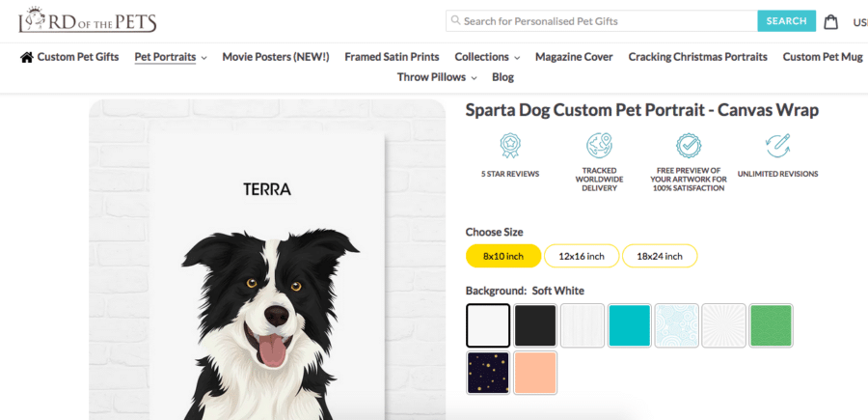The height and width of the screenshot is (420, 868).
Task: Click the Unlimited Revisions pencil icon
Action: (x=777, y=146)
